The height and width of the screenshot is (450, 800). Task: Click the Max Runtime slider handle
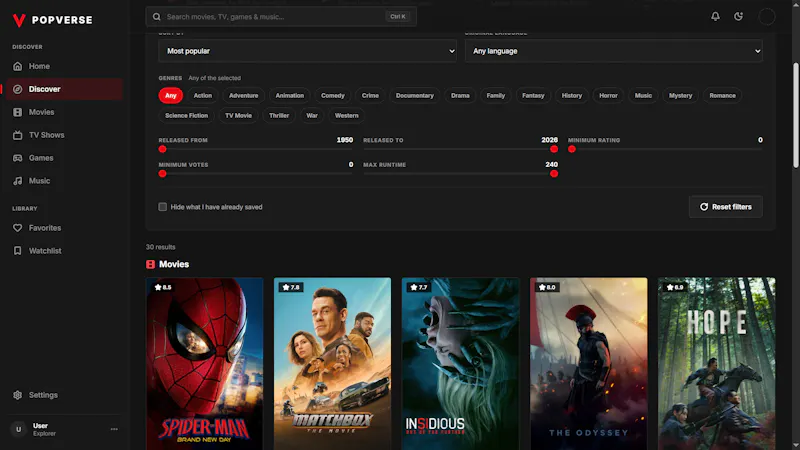[554, 173]
